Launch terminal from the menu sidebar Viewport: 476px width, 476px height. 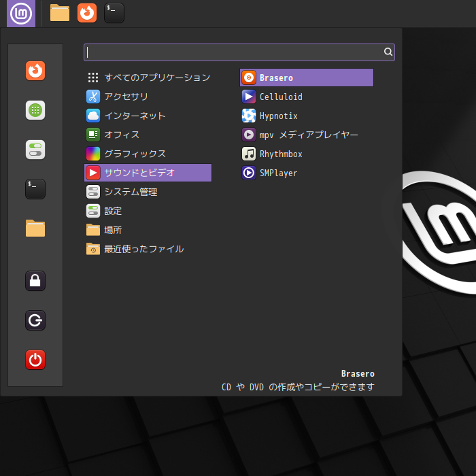(x=35, y=189)
